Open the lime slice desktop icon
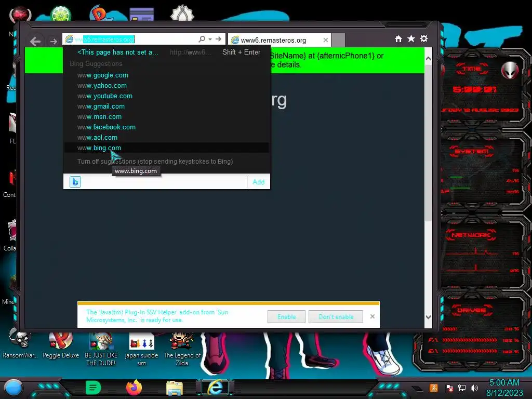532x399 pixels. (60, 14)
